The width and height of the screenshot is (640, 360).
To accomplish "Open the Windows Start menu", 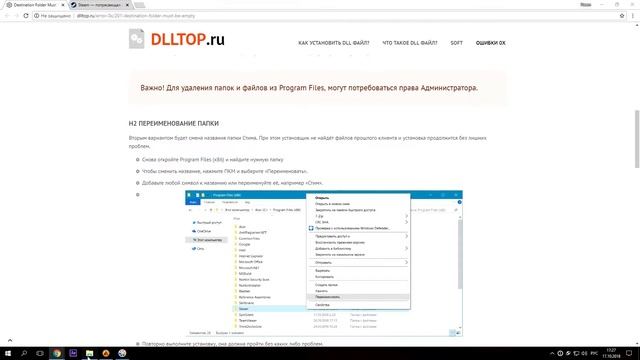I will 8,353.
